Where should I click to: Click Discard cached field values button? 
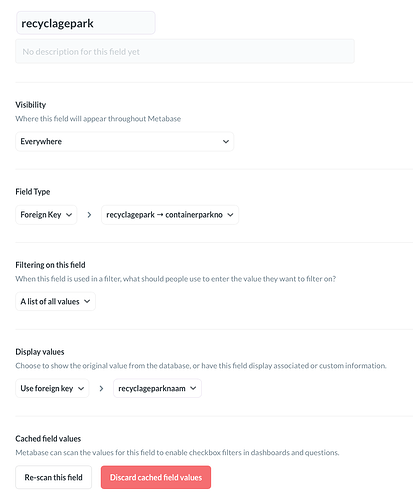pos(156,477)
